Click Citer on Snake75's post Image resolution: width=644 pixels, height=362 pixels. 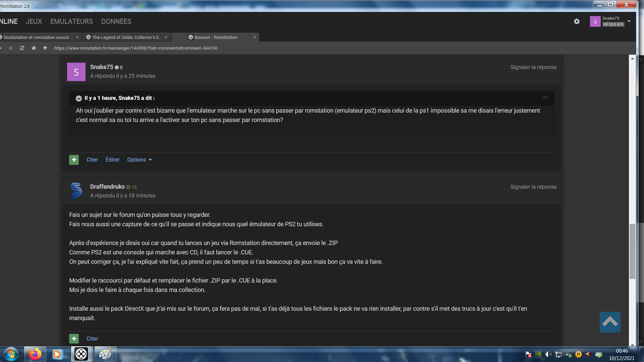[92, 160]
